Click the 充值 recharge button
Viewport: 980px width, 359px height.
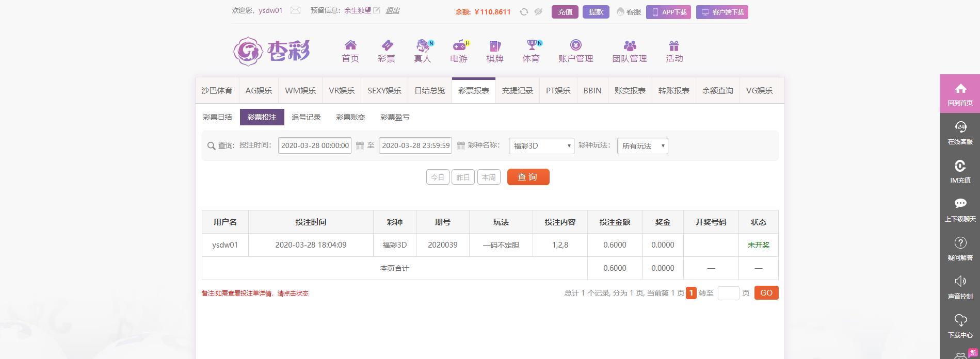(x=565, y=12)
